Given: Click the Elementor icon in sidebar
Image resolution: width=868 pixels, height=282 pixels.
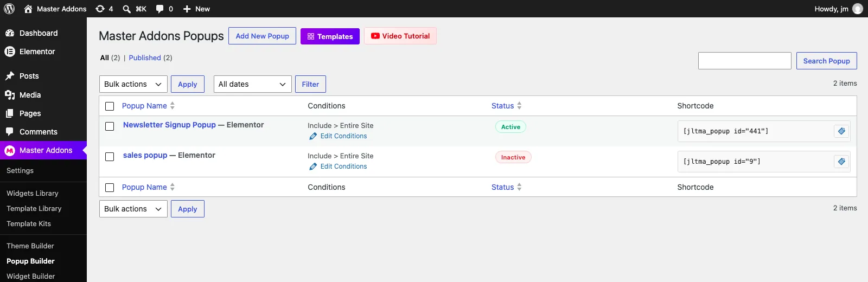Looking at the screenshot, I should [10, 52].
